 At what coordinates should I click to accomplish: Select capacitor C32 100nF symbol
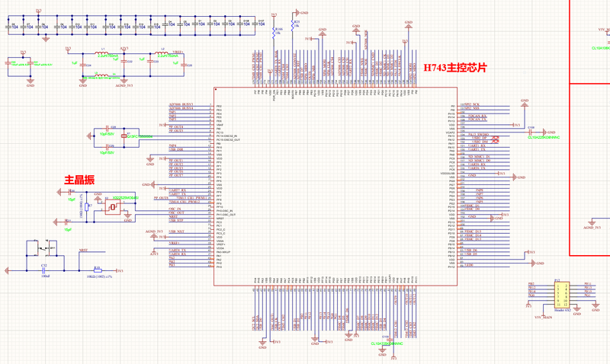[44, 270]
